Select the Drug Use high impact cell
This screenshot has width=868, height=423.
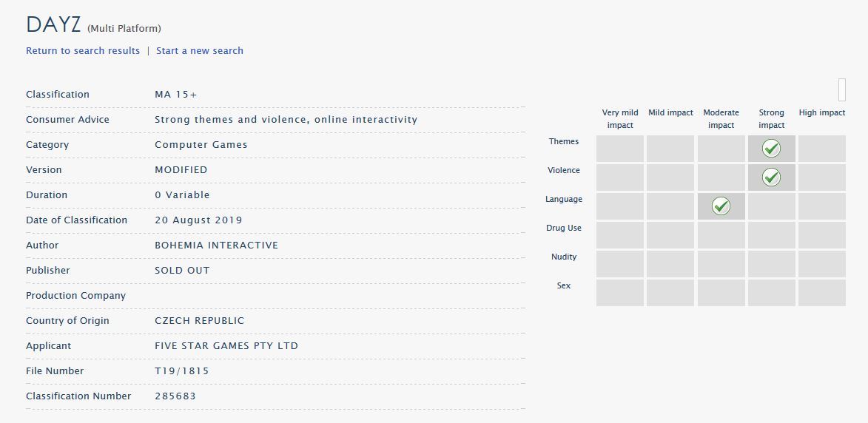(821, 235)
